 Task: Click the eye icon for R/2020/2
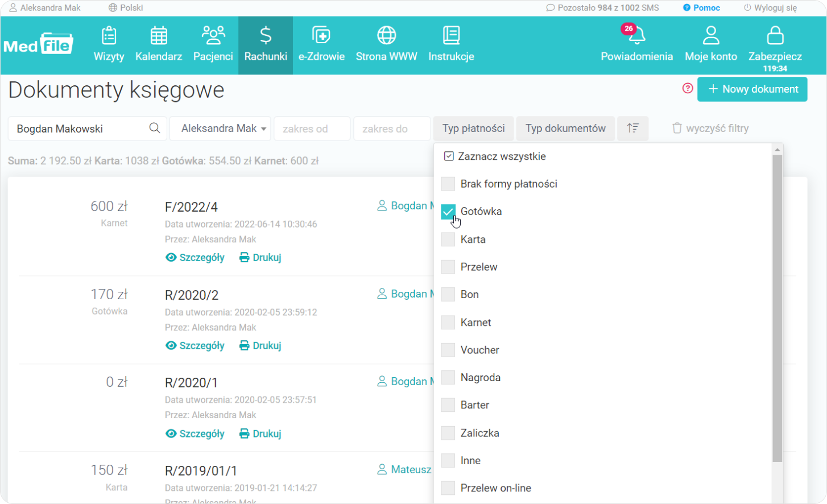coord(171,346)
